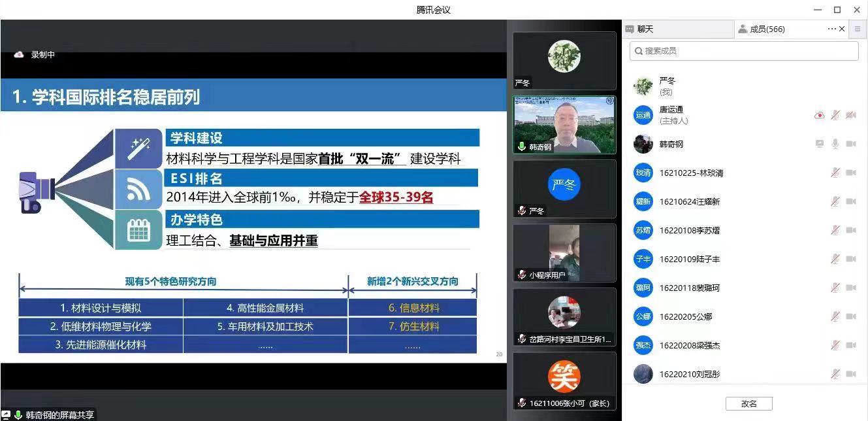
Task: Click the cloud recording icon beside 录制中
Action: pos(19,55)
